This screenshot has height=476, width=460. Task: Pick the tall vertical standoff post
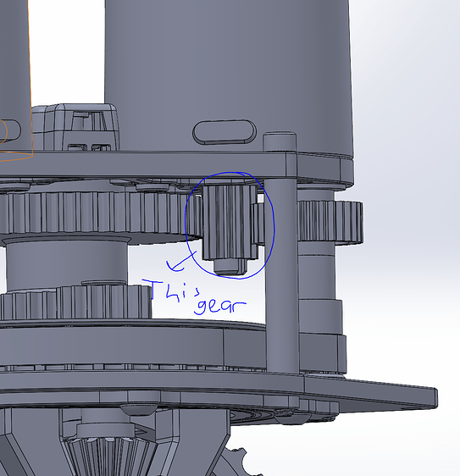click(x=281, y=274)
